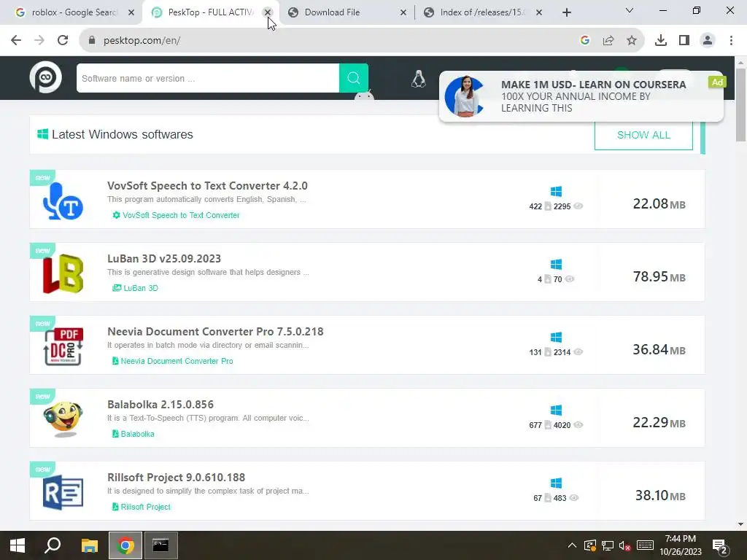Screen dimensions: 747x560
Task: Click the green Rillsoft Project tag link
Action: 141,507
